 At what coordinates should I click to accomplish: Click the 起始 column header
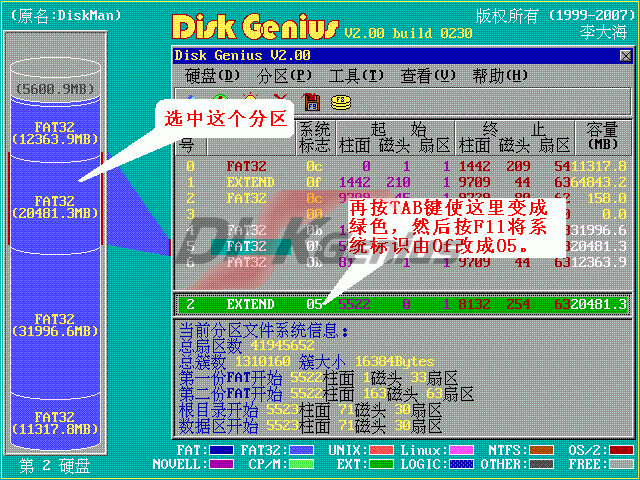pyautogui.click(x=398, y=130)
